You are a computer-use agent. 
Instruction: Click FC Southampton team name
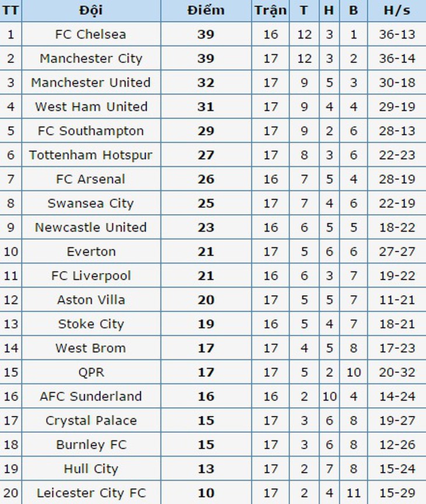coord(90,131)
